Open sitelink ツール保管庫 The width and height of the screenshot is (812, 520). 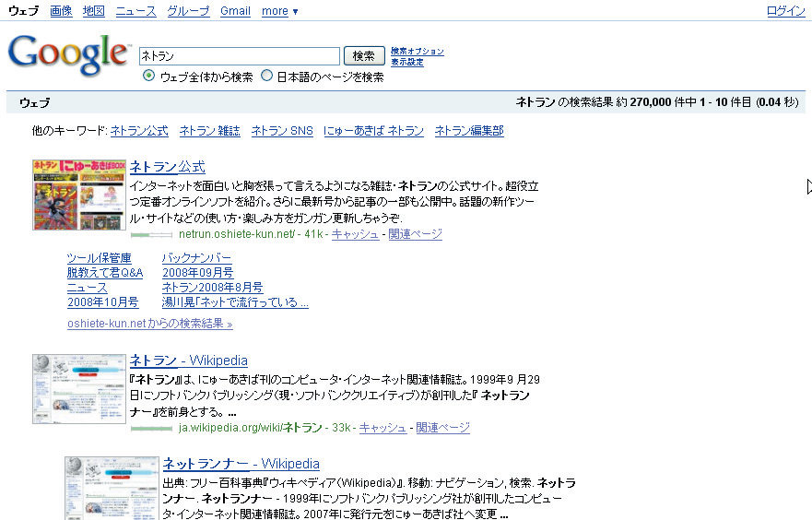click(99, 258)
